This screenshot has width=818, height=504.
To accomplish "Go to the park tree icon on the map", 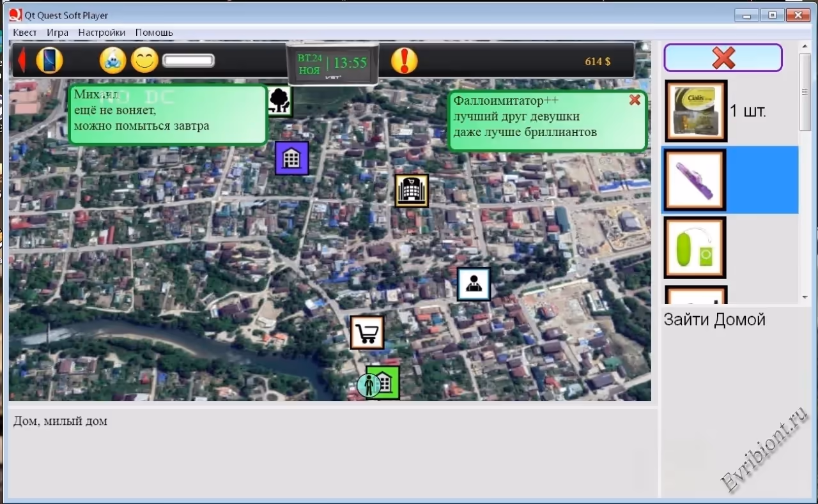I will coord(279,100).
